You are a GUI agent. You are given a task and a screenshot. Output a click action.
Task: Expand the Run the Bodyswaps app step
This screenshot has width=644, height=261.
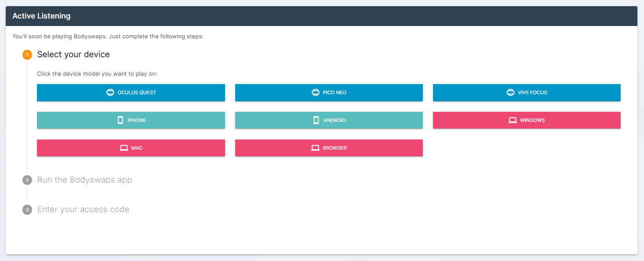point(85,180)
